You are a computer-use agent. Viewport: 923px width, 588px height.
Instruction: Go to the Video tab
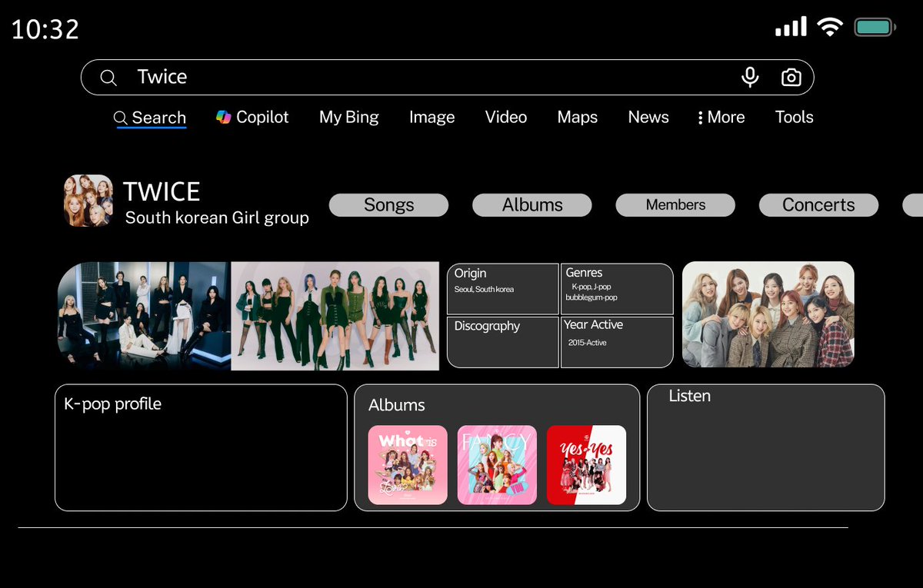506,117
